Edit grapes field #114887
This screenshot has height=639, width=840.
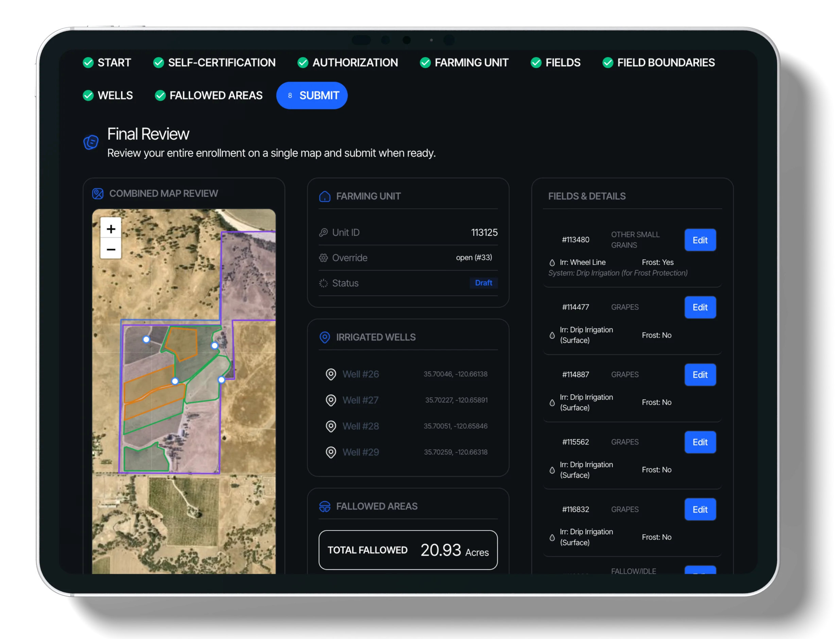[700, 375]
